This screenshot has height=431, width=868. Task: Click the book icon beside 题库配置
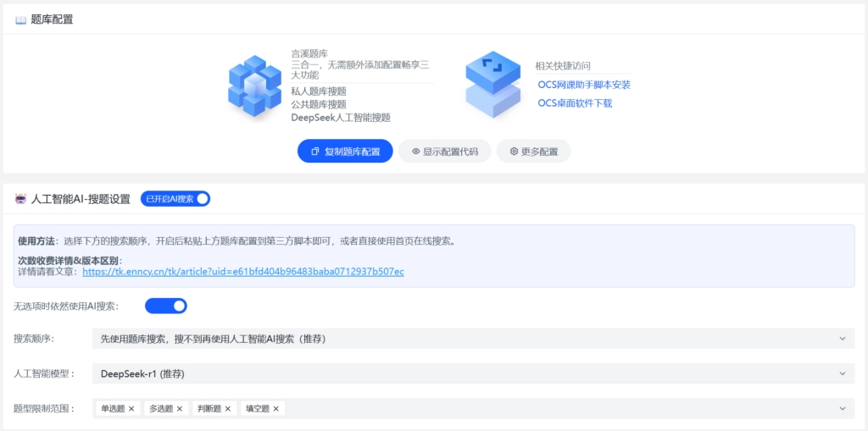(x=20, y=20)
